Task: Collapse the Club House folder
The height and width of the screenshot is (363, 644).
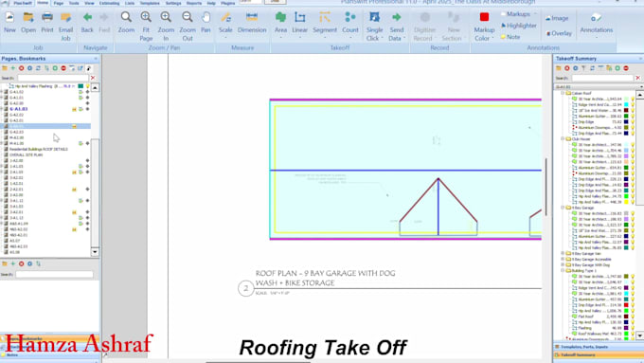Action: click(563, 139)
